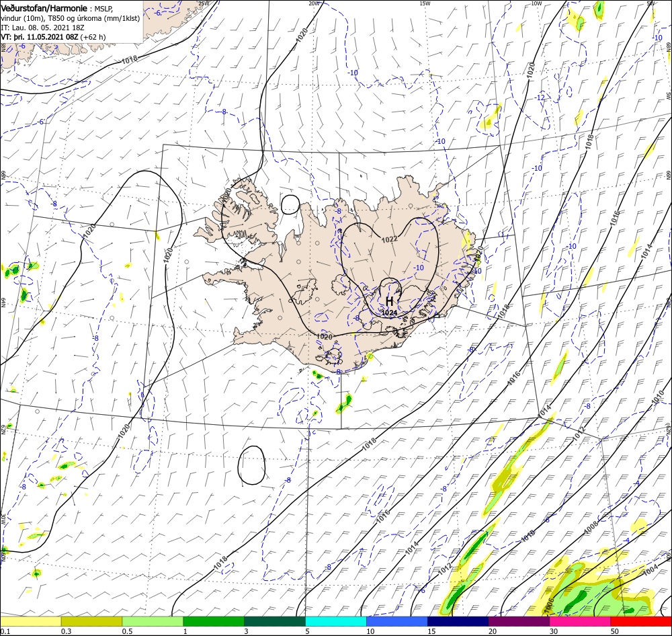Click the pink 30 mm legend swatch

coord(581,621)
